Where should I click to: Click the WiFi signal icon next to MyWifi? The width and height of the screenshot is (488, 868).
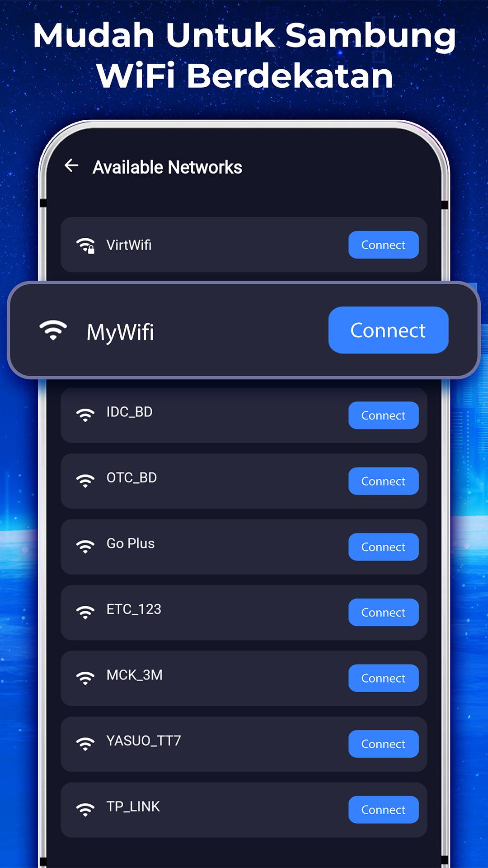(53, 330)
